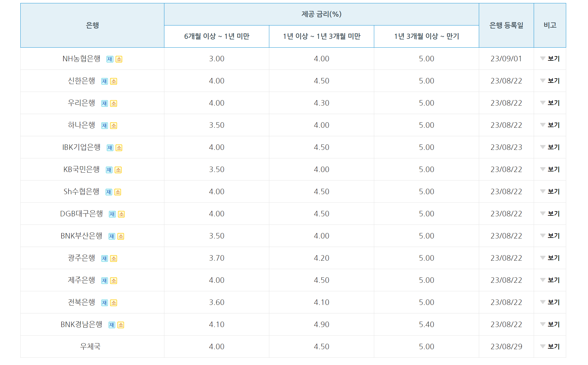
Task: Click blue 재 icon beside 신한은행
Action: [x=104, y=81]
